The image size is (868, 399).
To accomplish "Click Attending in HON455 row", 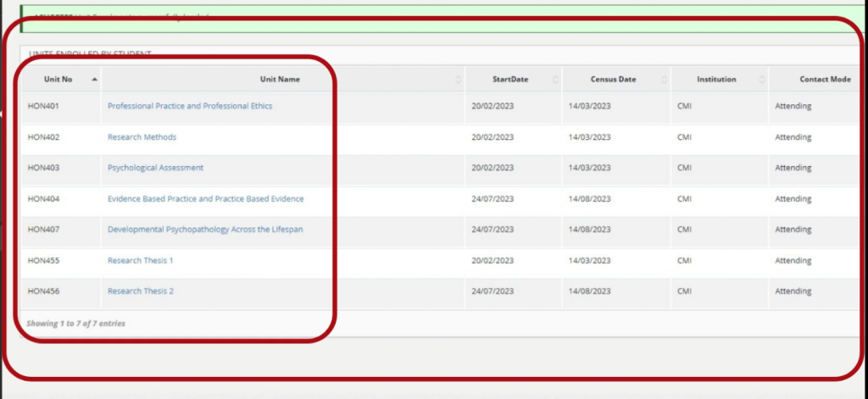I will 793,260.
